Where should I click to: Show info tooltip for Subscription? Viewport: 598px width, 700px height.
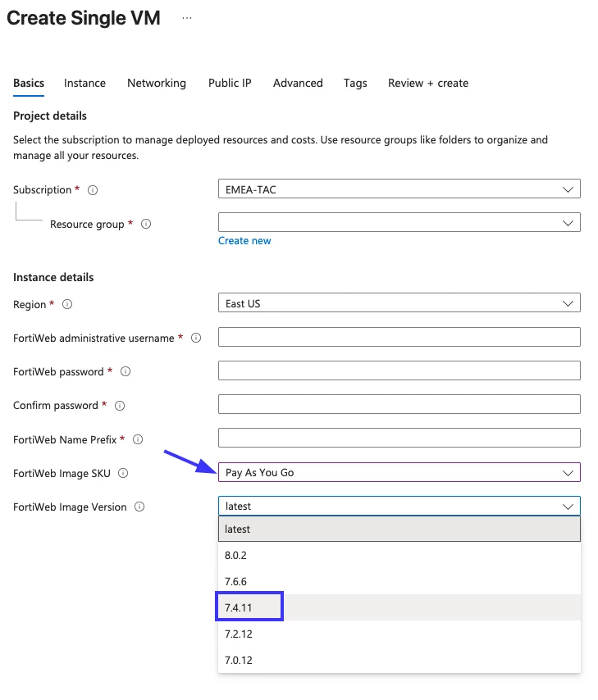[x=93, y=190]
